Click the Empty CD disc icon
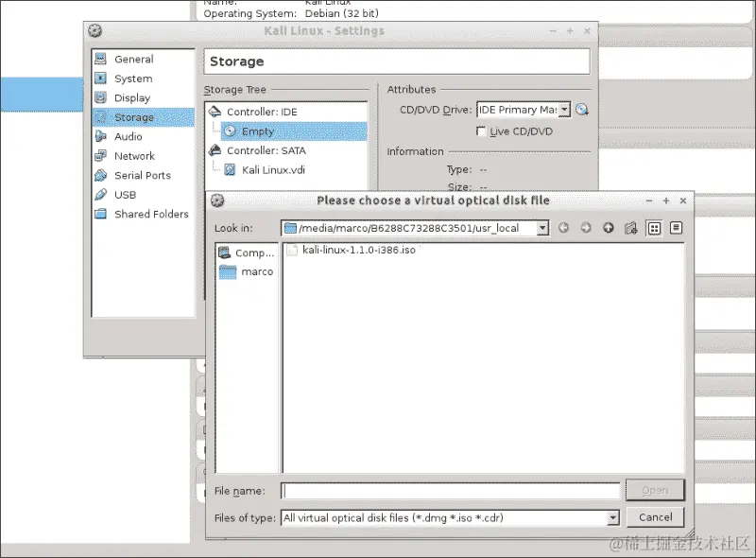This screenshot has height=558, width=756. [x=230, y=131]
